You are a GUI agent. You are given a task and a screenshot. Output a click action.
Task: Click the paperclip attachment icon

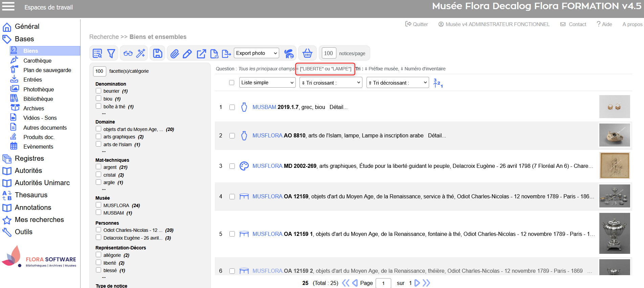(175, 53)
